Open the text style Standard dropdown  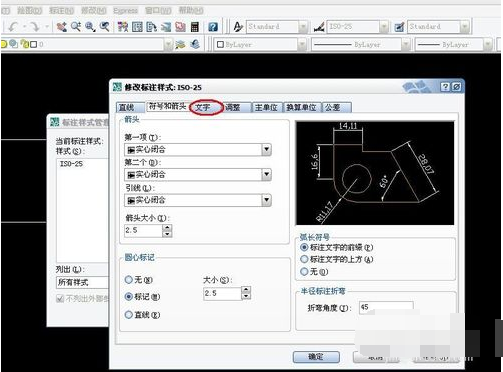[303, 27]
